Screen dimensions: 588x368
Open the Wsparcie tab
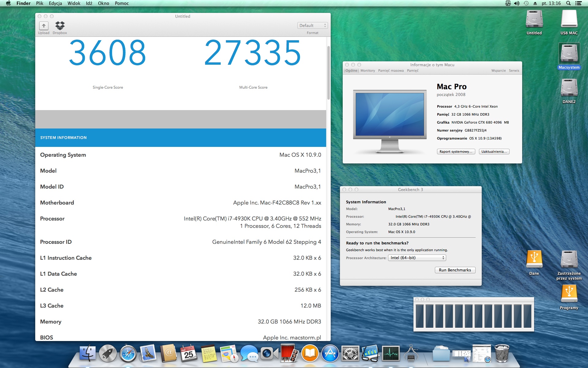pos(499,71)
